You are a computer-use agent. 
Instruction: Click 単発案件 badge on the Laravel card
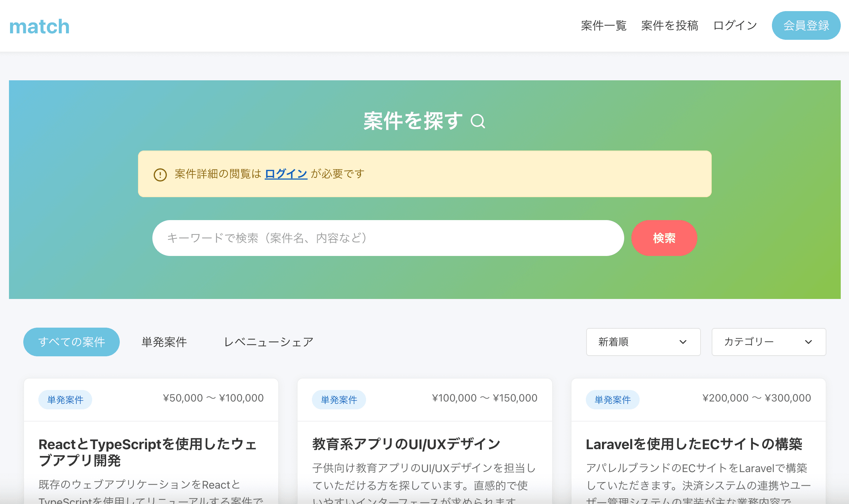613,400
